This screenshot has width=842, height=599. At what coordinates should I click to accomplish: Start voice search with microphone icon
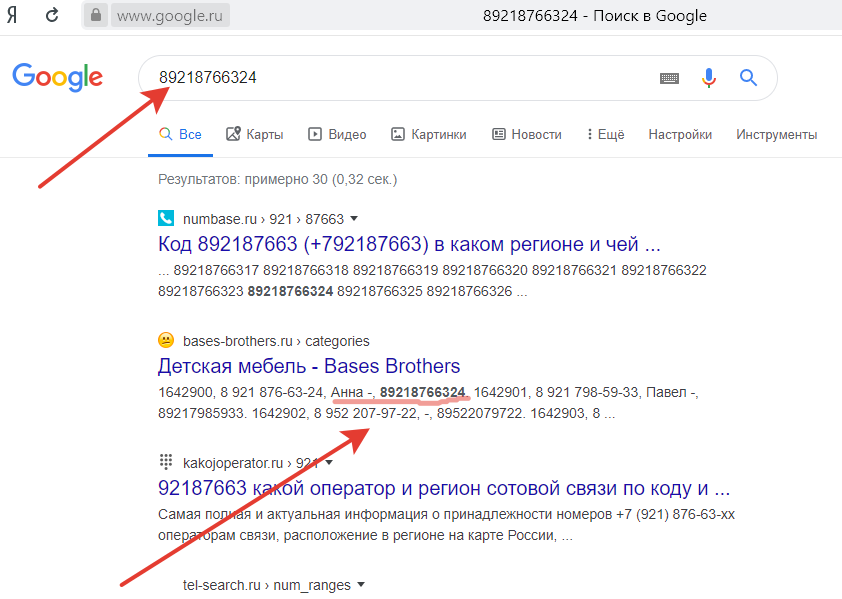pyautogui.click(x=709, y=78)
